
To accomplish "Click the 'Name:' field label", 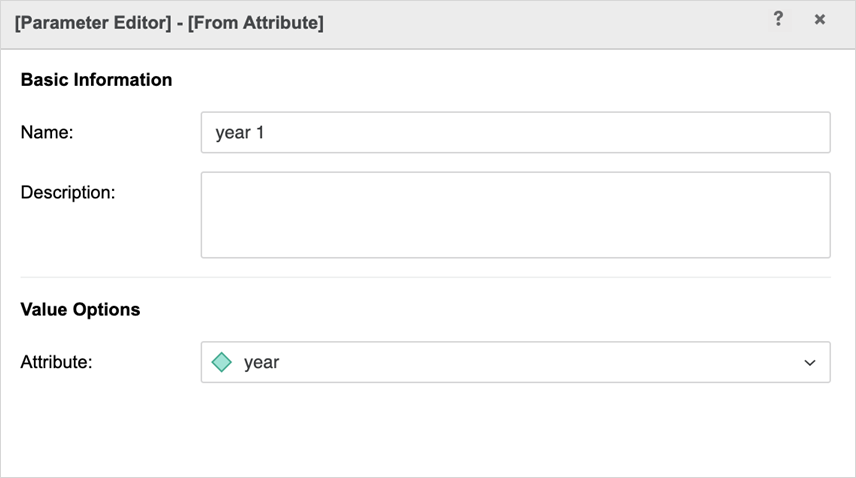I will coord(47,132).
